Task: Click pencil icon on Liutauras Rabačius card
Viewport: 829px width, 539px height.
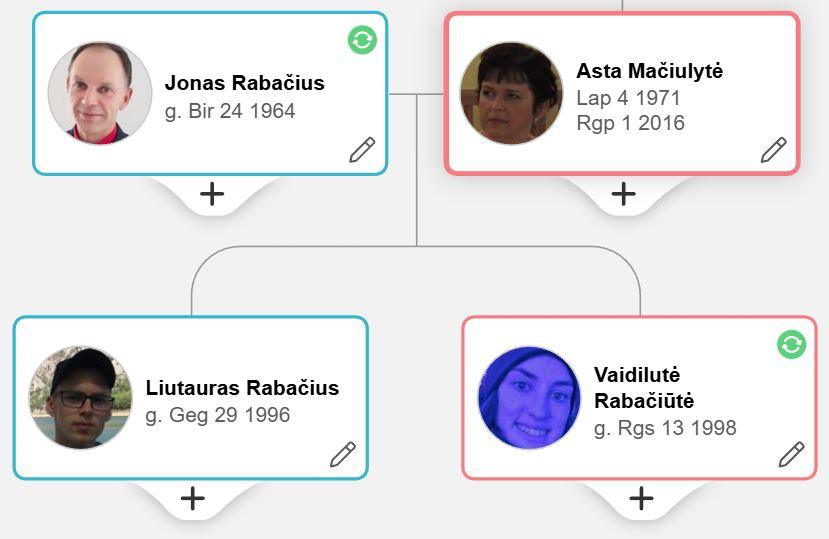Action: tap(342, 455)
